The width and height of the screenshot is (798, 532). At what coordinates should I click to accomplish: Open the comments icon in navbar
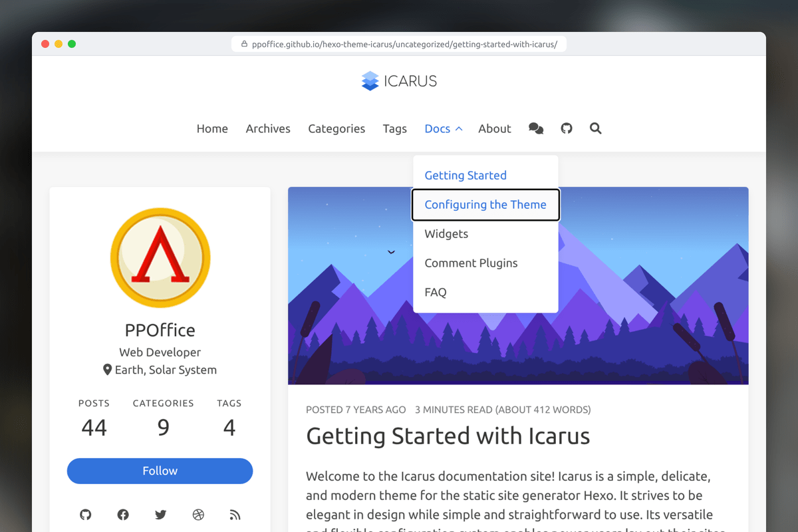pyautogui.click(x=536, y=128)
